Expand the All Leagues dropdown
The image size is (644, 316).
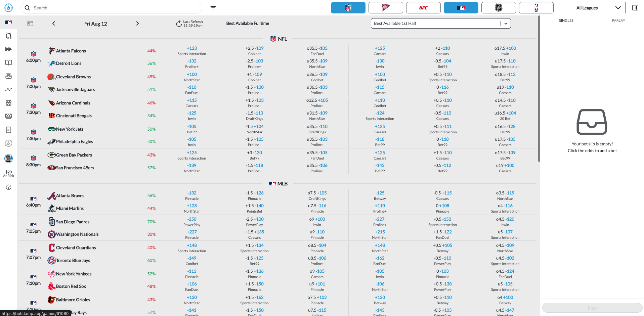point(598,8)
